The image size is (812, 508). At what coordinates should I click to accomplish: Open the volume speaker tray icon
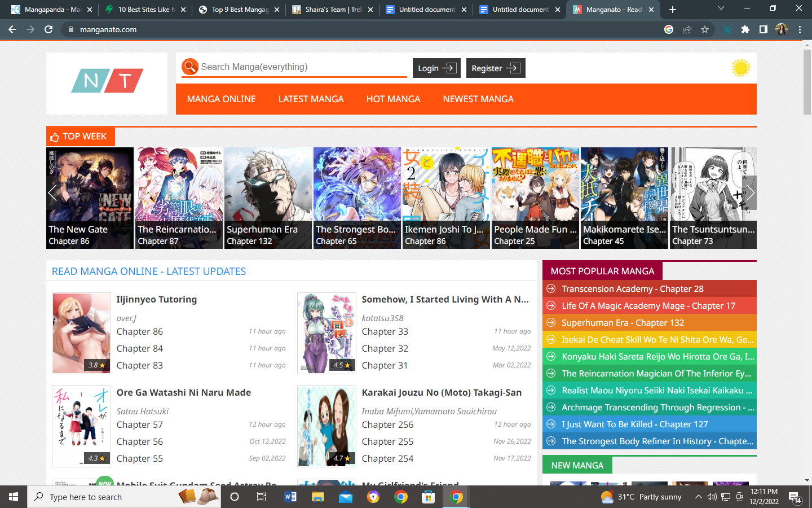[x=712, y=497]
